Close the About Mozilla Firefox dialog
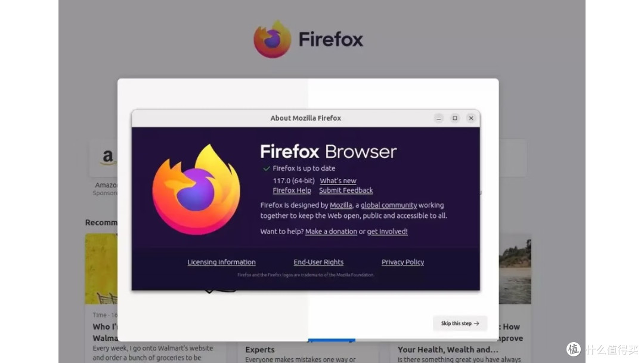Viewport: 644px width, 363px height. (471, 118)
